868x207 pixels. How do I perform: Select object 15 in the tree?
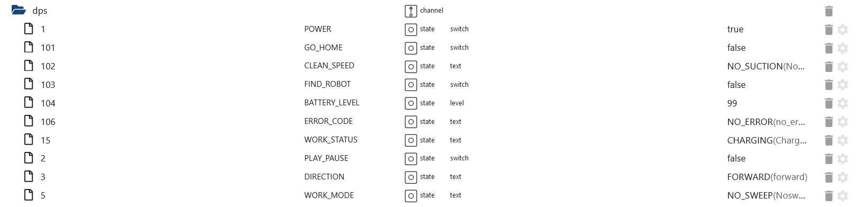pos(45,140)
